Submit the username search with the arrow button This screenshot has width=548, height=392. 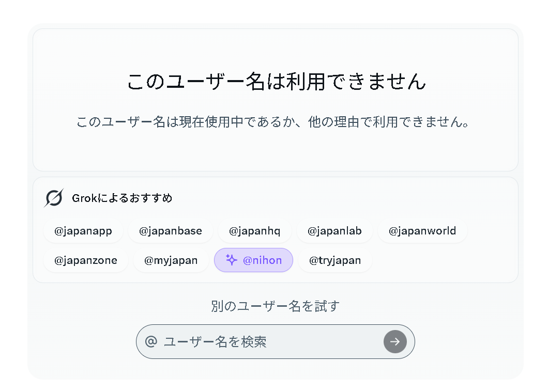coord(395,341)
